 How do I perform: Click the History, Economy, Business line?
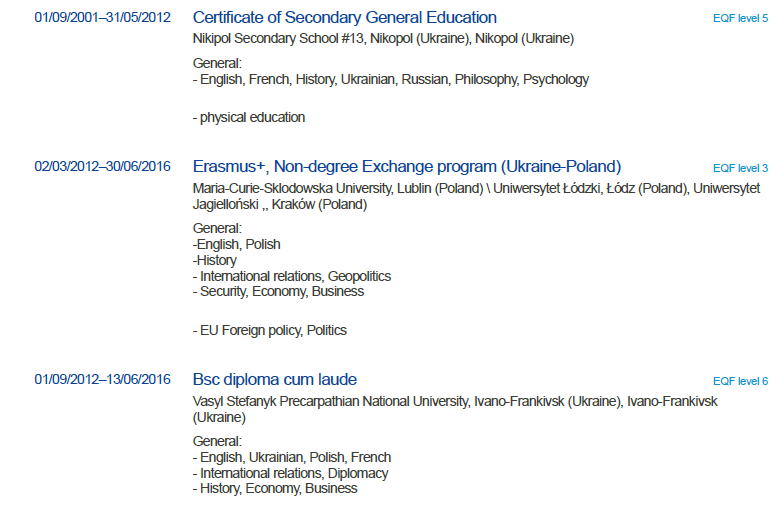pyautogui.click(x=275, y=489)
